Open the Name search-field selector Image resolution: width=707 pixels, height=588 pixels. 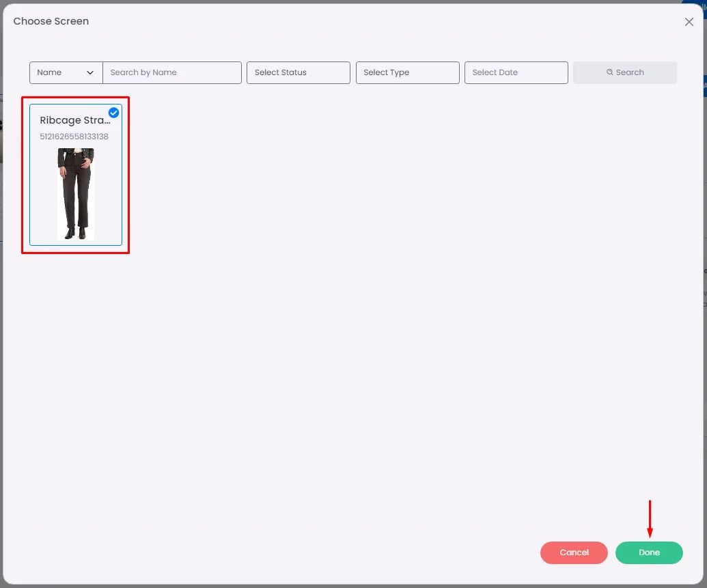pyautogui.click(x=66, y=72)
